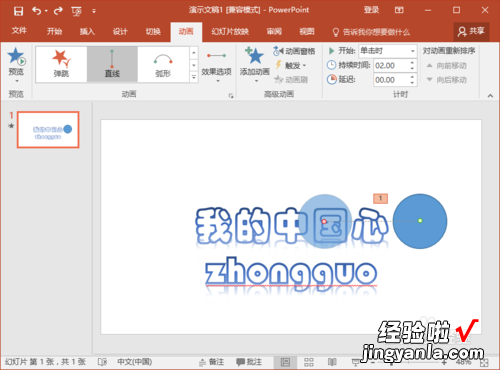Switch to Normal view icon
The height and width of the screenshot is (370, 500).
pos(285,362)
